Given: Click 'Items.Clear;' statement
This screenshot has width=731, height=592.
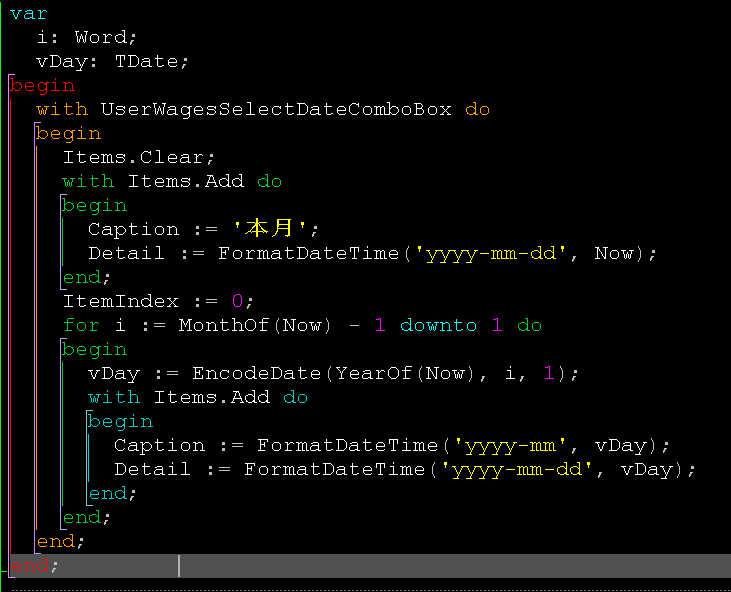Looking at the screenshot, I should (x=138, y=158).
